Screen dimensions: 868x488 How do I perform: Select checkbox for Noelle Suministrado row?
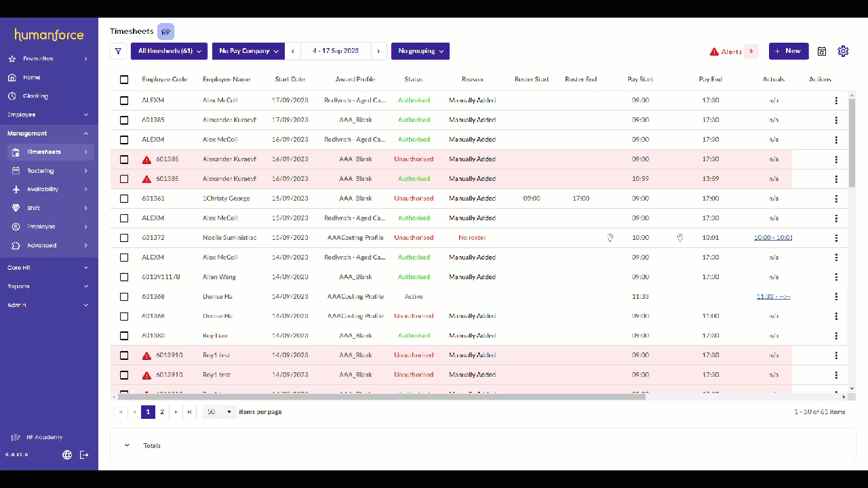[124, 238]
